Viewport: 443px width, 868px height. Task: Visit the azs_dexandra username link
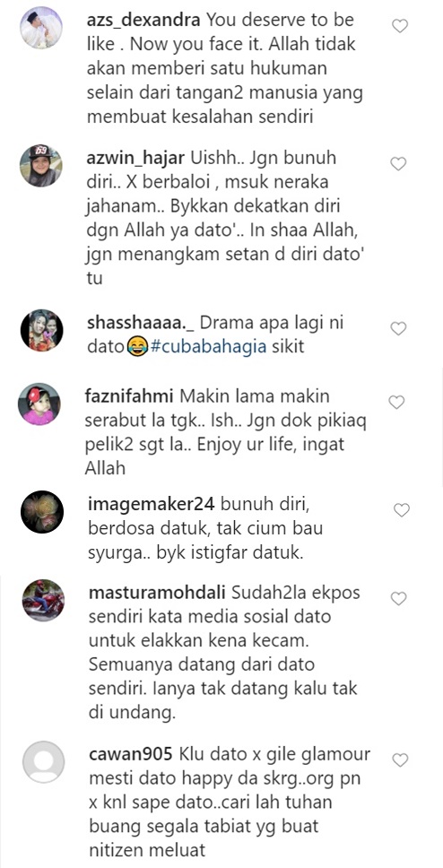145,21
